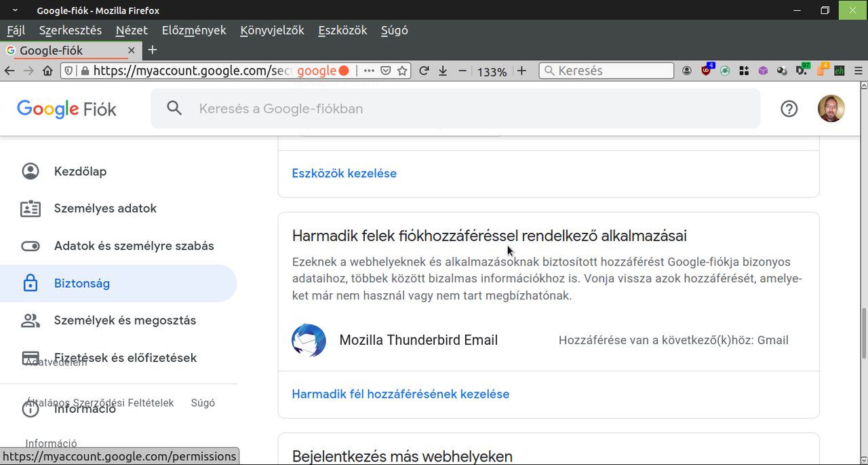The image size is (868, 465).
Task: Reload the current page
Action: pos(425,71)
